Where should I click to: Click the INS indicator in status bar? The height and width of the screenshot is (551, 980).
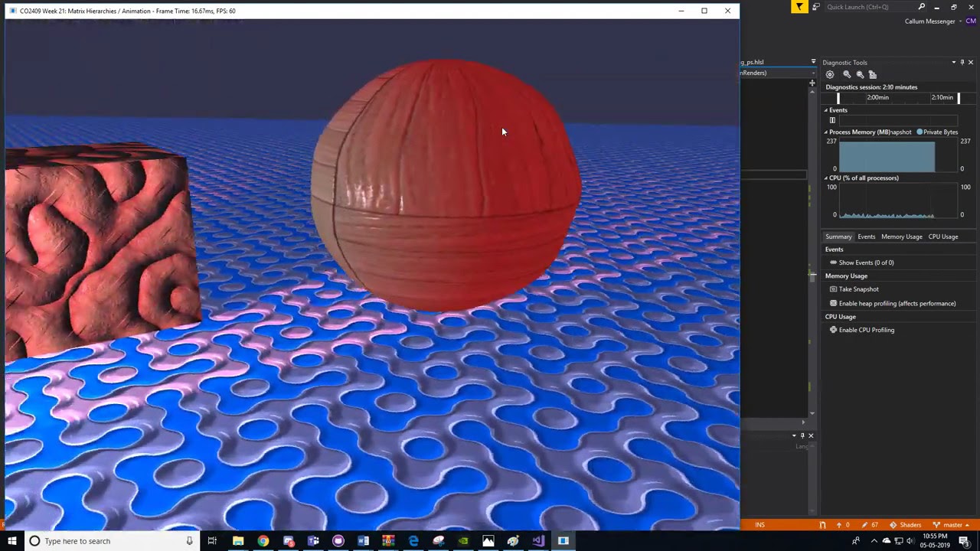point(759,525)
